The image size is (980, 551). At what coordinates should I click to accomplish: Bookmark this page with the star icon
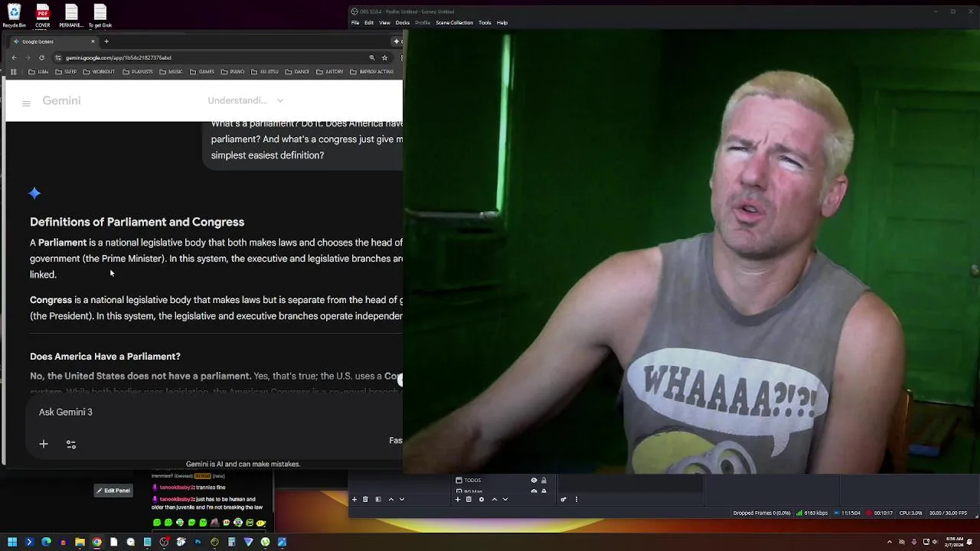(384, 57)
